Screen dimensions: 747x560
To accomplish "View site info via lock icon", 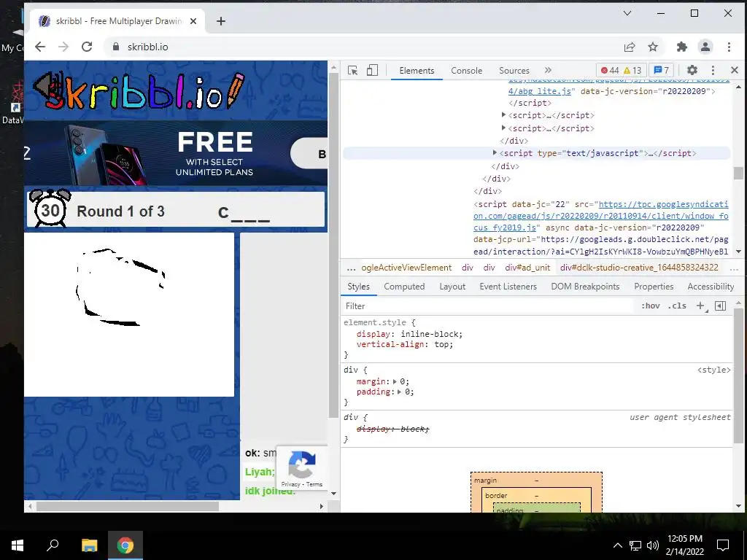I will (115, 47).
